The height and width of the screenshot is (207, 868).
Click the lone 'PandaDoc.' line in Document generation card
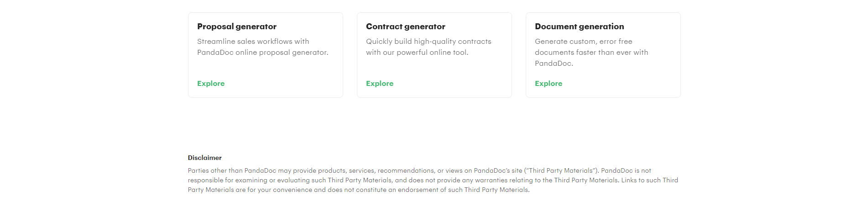[x=554, y=64]
